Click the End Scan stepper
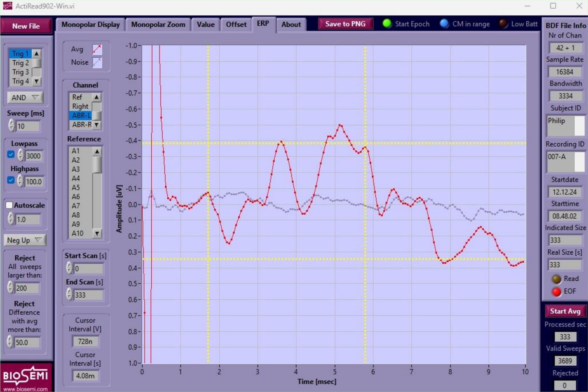Image resolution: width=588 pixels, height=392 pixels. [69, 294]
